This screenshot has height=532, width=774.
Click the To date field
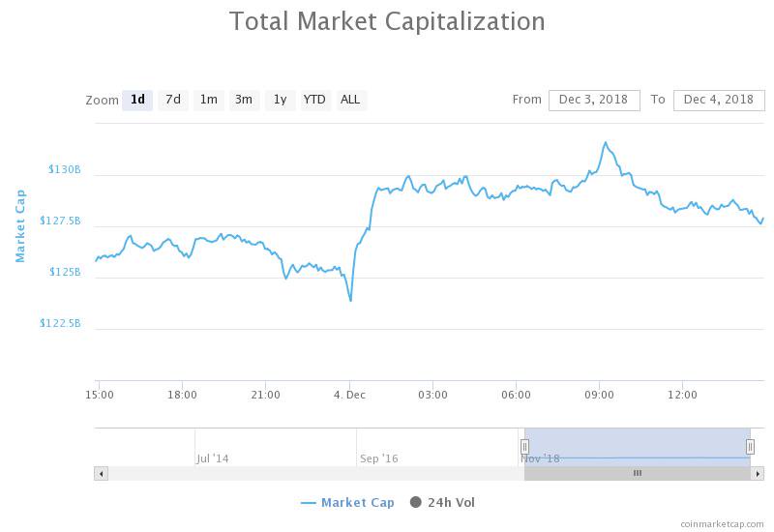(718, 100)
